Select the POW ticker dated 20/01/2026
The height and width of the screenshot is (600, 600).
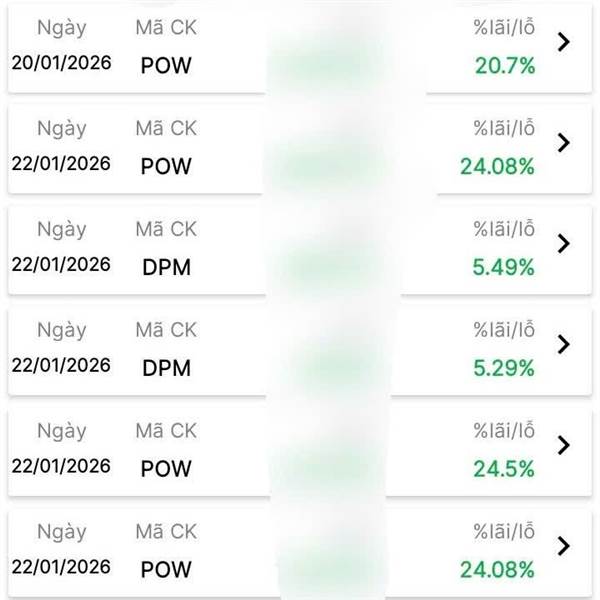[166, 66]
